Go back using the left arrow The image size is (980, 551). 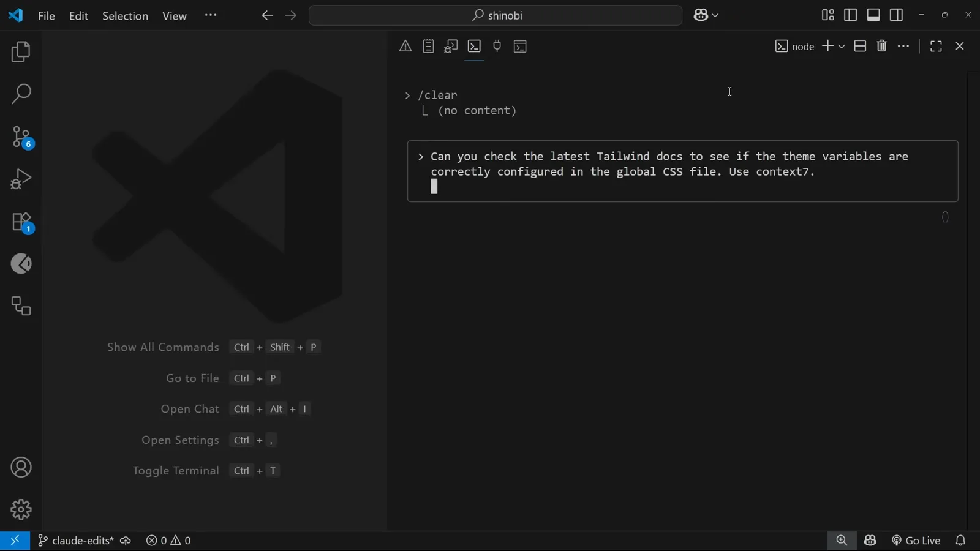tap(267, 16)
